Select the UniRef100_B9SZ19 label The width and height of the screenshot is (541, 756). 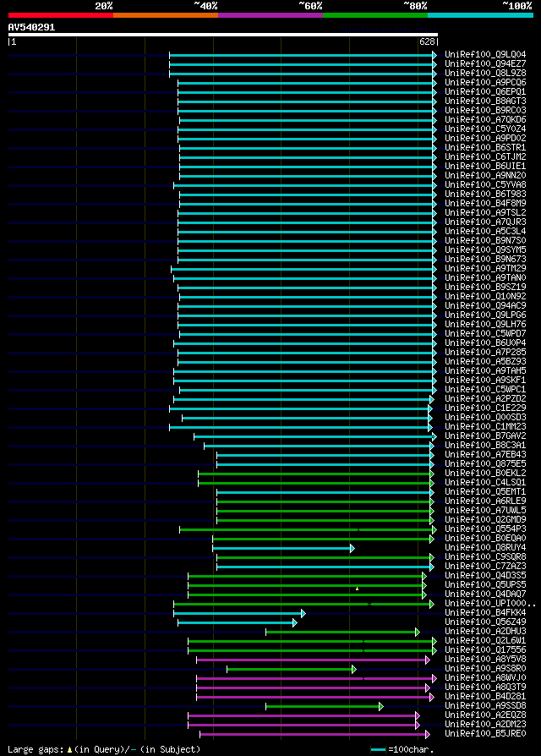coord(485,287)
